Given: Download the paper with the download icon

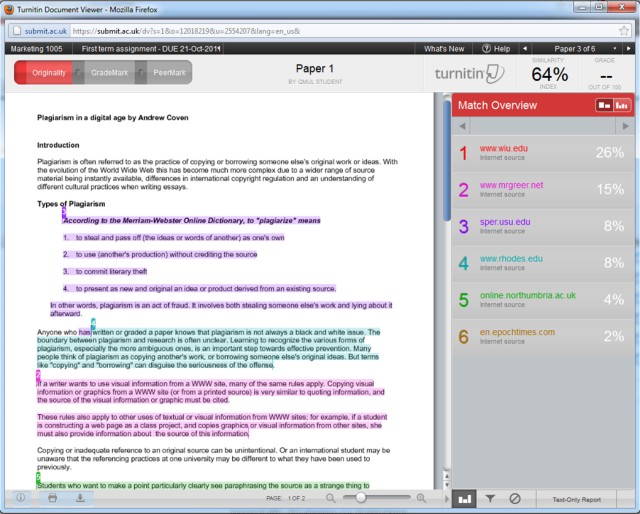Looking at the screenshot, I should [x=80, y=498].
